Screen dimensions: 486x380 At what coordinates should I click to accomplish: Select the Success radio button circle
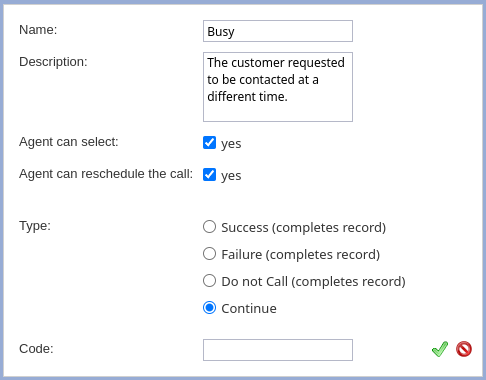click(x=209, y=227)
